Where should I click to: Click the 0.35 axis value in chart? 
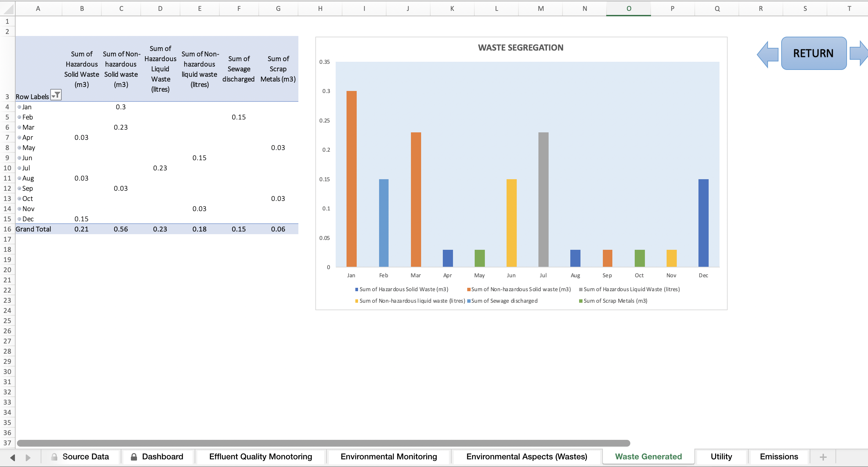(324, 62)
